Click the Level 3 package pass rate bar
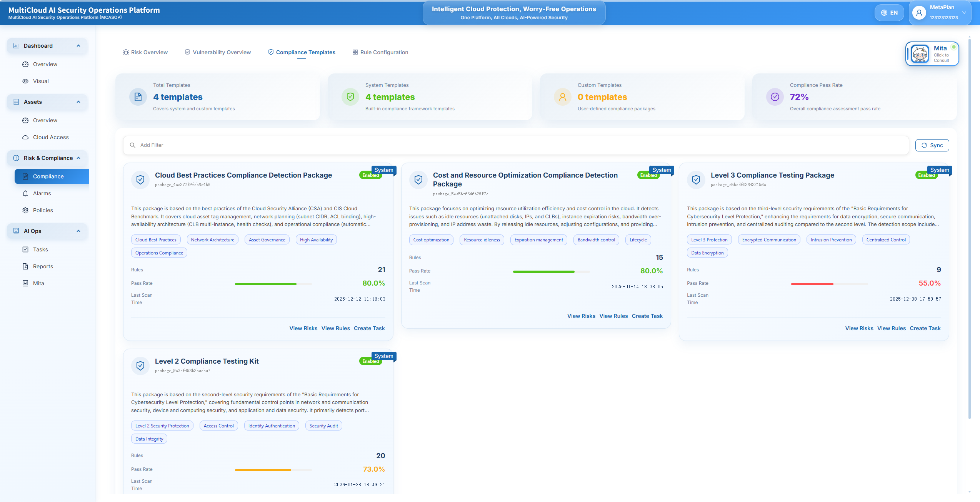The width and height of the screenshot is (980, 502). coord(829,284)
